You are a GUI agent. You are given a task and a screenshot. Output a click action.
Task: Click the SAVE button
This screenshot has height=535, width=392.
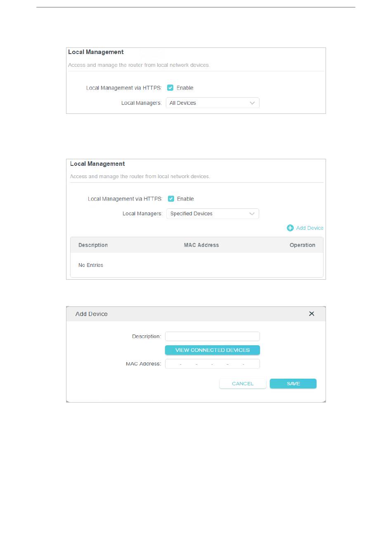point(293,384)
